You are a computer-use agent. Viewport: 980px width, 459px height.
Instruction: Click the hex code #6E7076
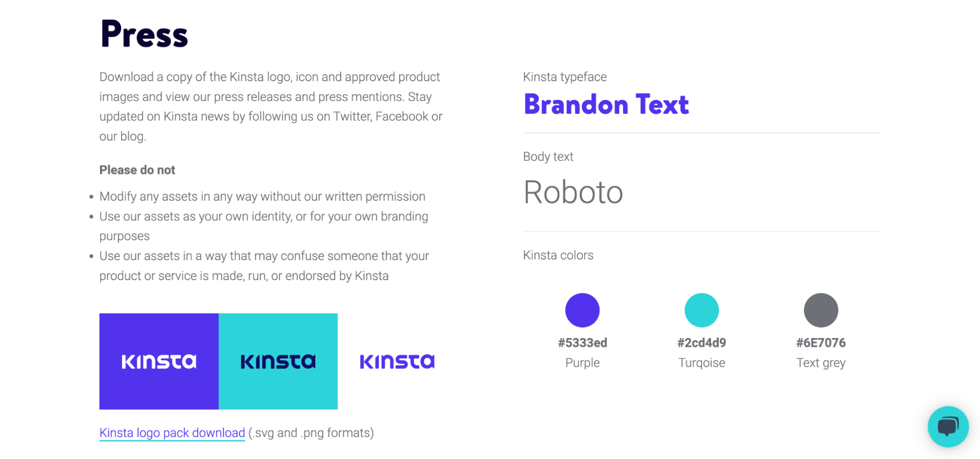[x=821, y=342]
